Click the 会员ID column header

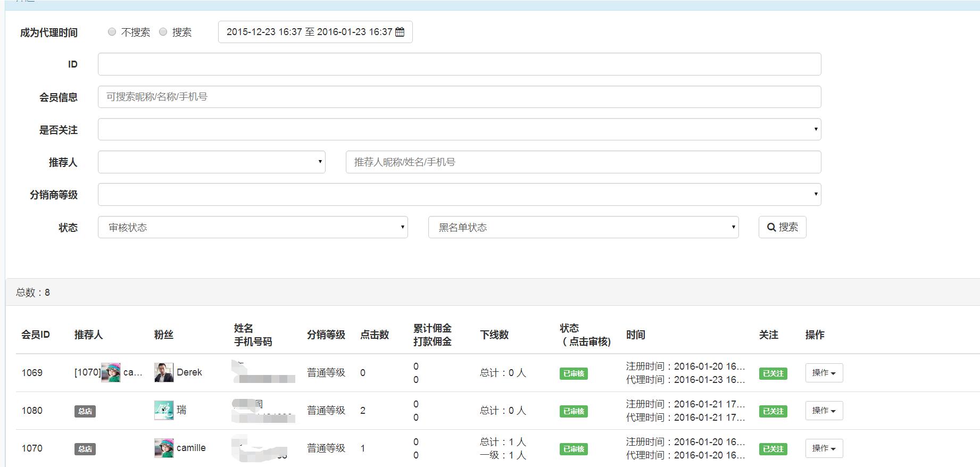[36, 335]
